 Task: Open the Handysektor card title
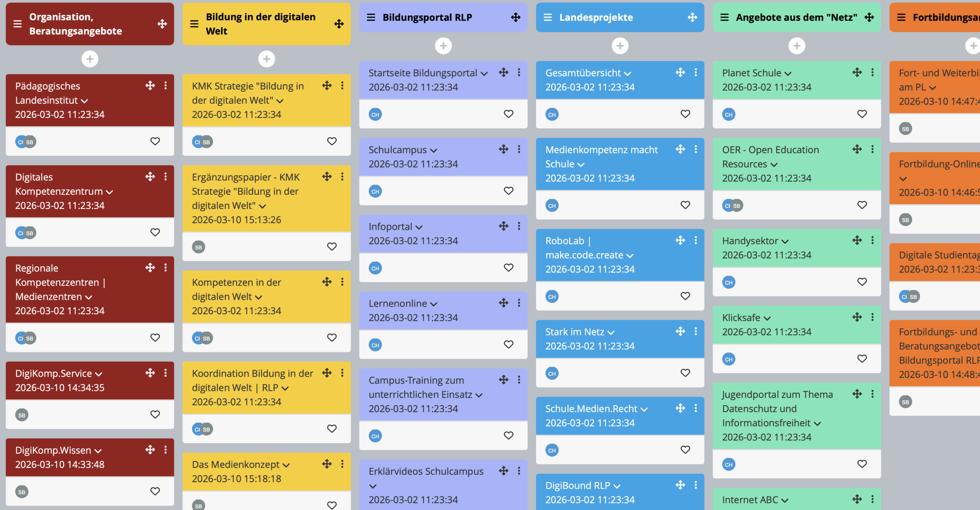coord(750,241)
